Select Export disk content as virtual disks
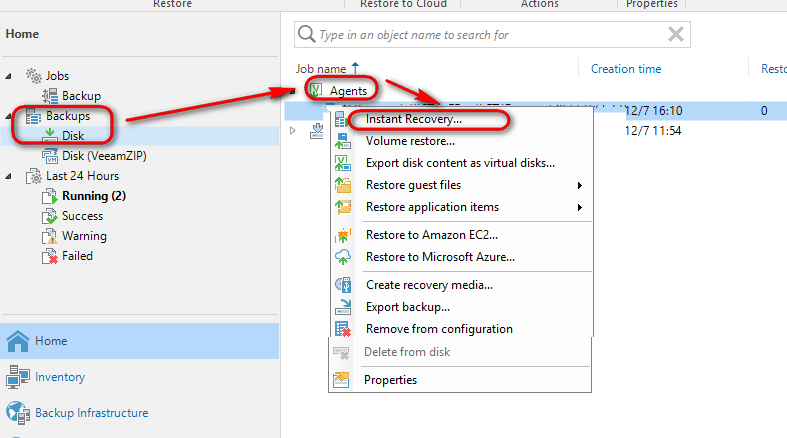 click(x=460, y=164)
